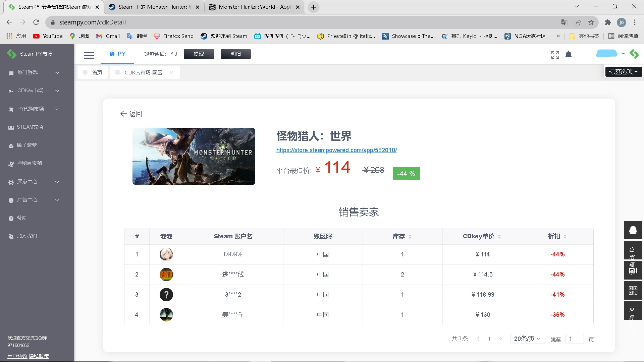Click the browser extensions puzzle icon
The image size is (644, 362).
608,22
